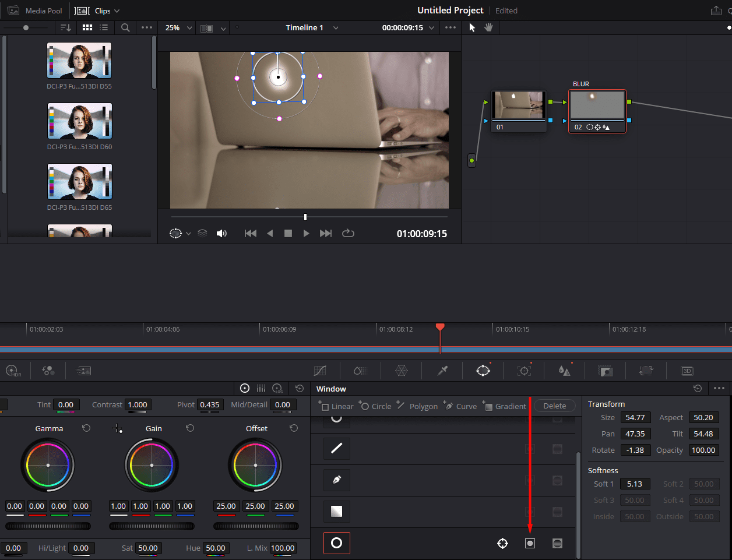Stop viewer playback

click(288, 233)
